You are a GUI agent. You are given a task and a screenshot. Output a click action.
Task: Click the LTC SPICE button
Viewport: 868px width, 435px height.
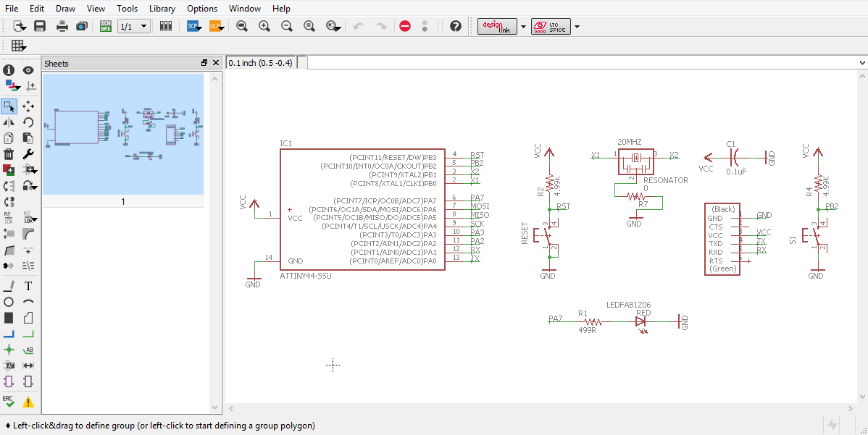[551, 27]
